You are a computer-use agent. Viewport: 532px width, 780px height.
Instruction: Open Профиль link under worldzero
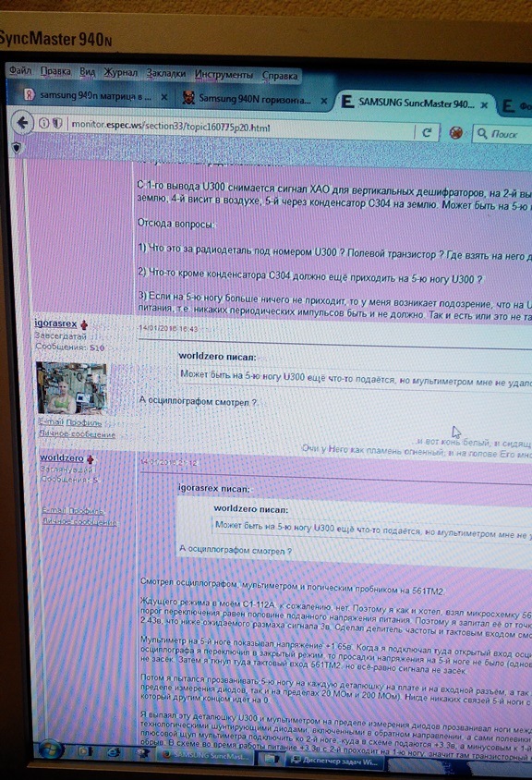(87, 511)
